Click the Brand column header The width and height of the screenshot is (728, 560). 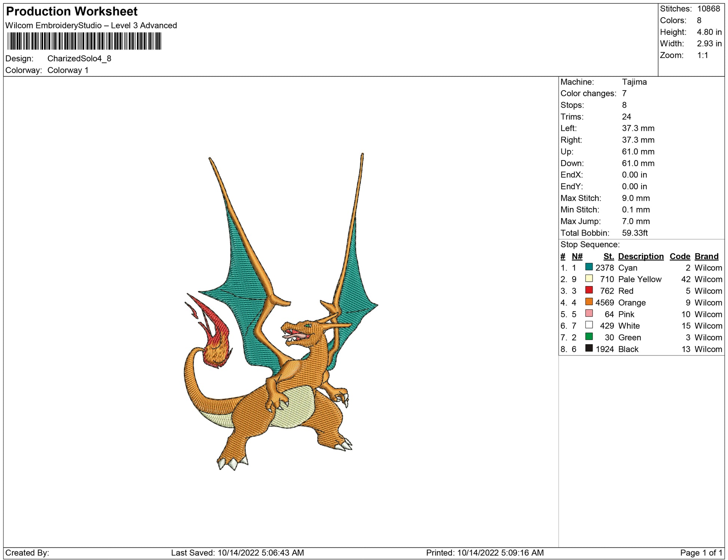[x=706, y=256]
